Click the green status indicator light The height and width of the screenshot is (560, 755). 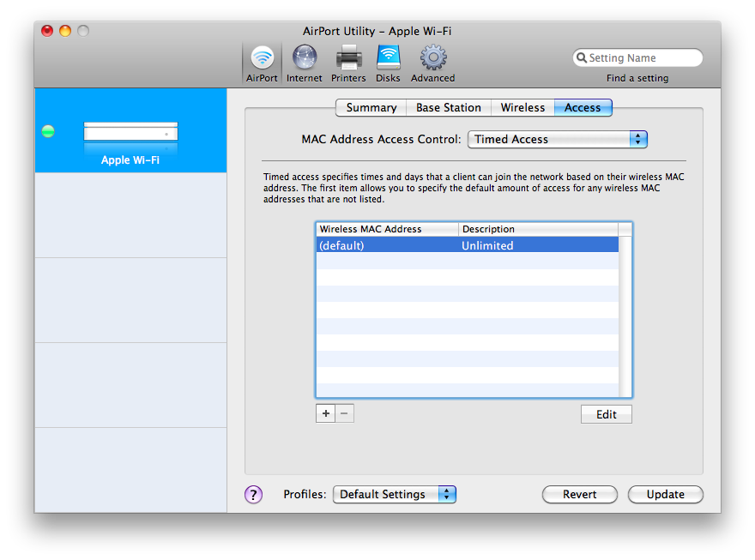(48, 131)
